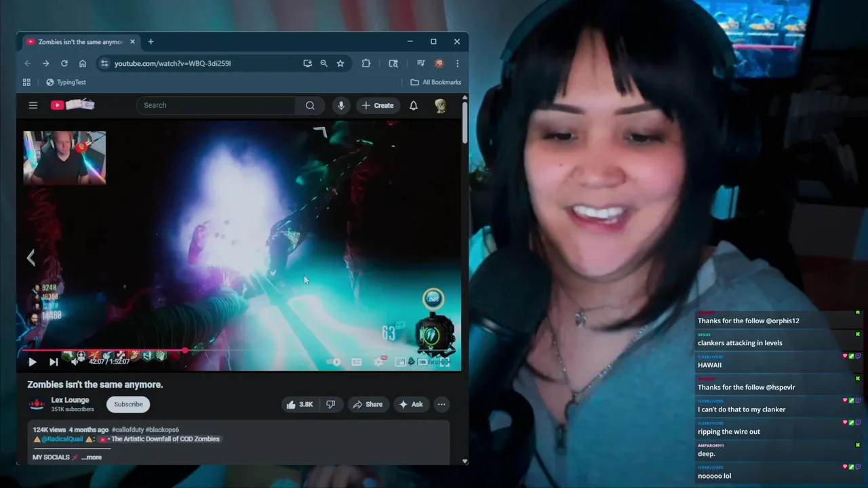Dislike this video

330,404
